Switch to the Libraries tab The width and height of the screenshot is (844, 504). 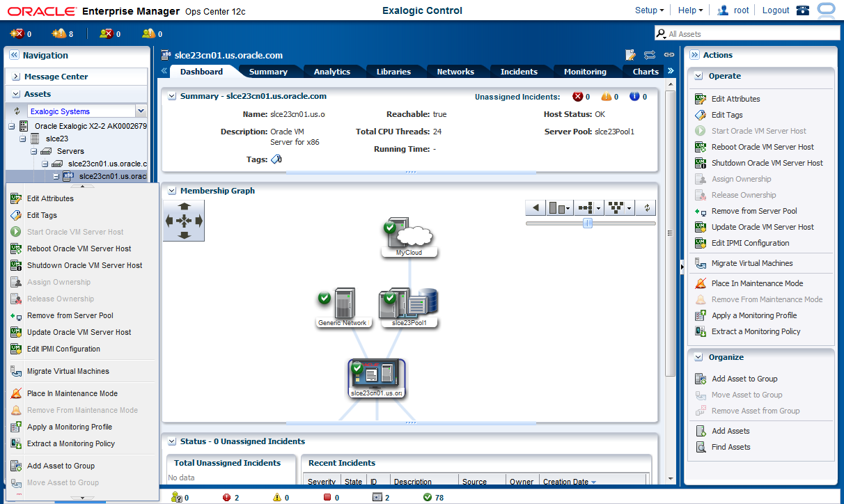tap(393, 72)
